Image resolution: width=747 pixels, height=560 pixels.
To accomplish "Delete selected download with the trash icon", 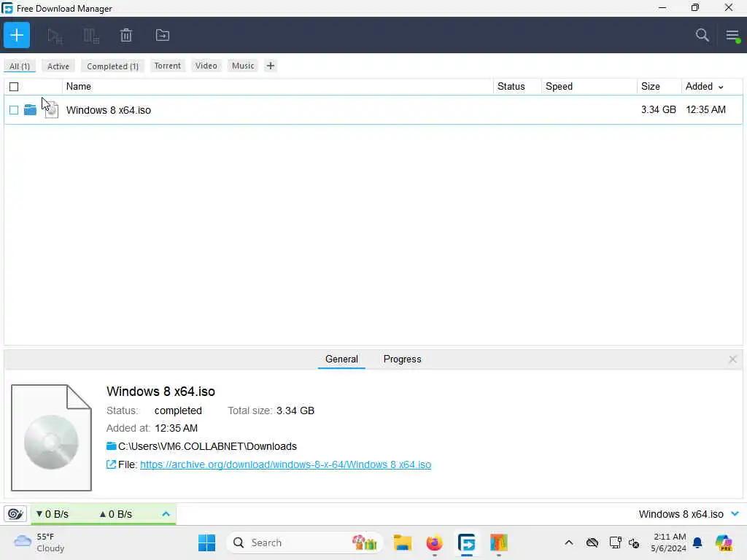I will [x=126, y=35].
